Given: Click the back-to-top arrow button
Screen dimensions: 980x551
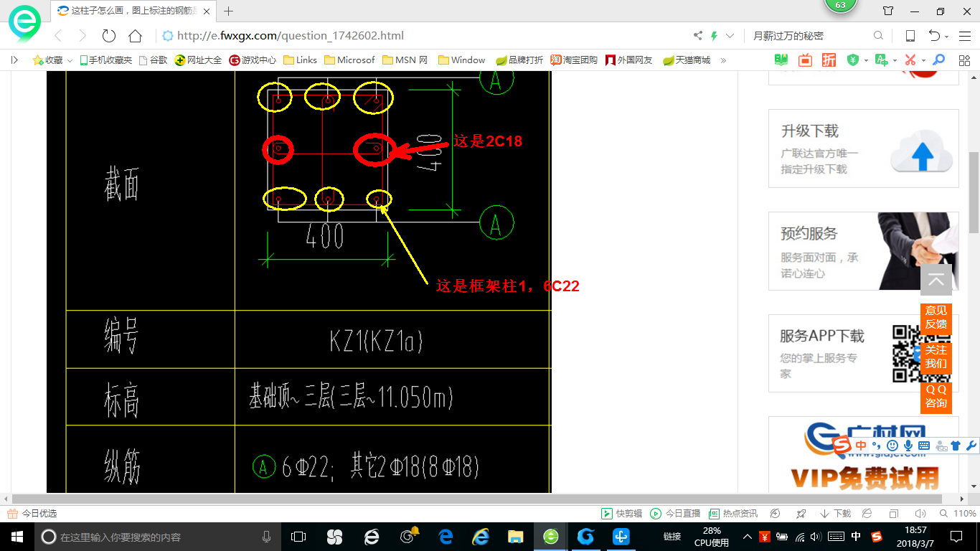Looking at the screenshot, I should pos(936,280).
